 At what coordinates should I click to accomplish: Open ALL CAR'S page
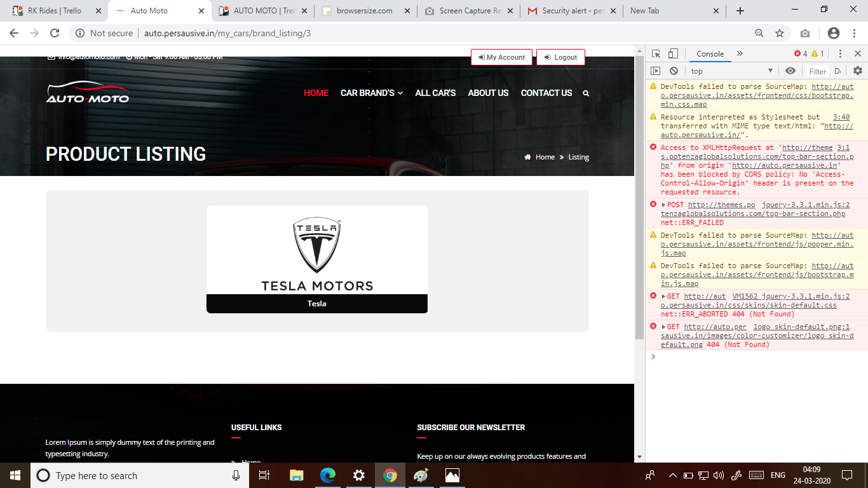click(435, 93)
